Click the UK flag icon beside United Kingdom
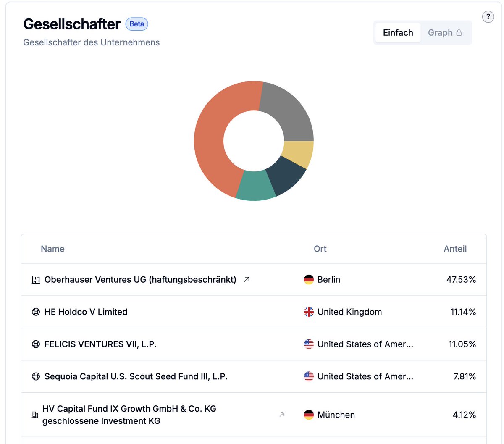 (x=309, y=312)
